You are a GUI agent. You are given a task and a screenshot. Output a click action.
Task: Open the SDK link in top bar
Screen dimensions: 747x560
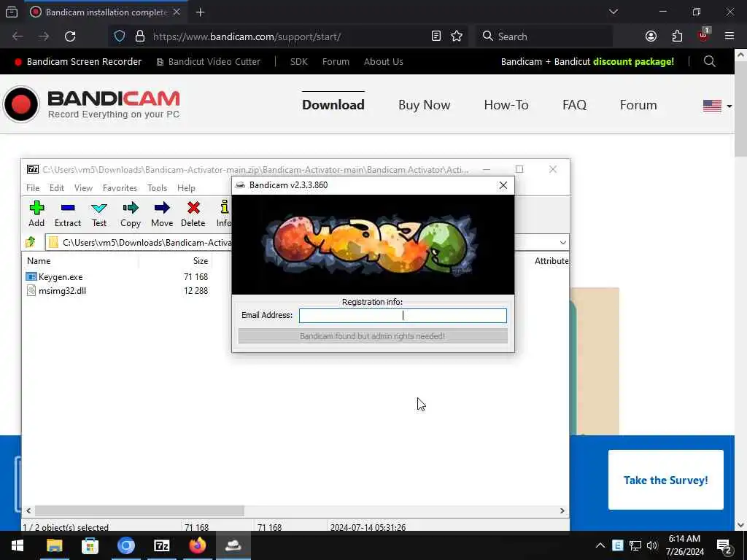[x=298, y=61]
